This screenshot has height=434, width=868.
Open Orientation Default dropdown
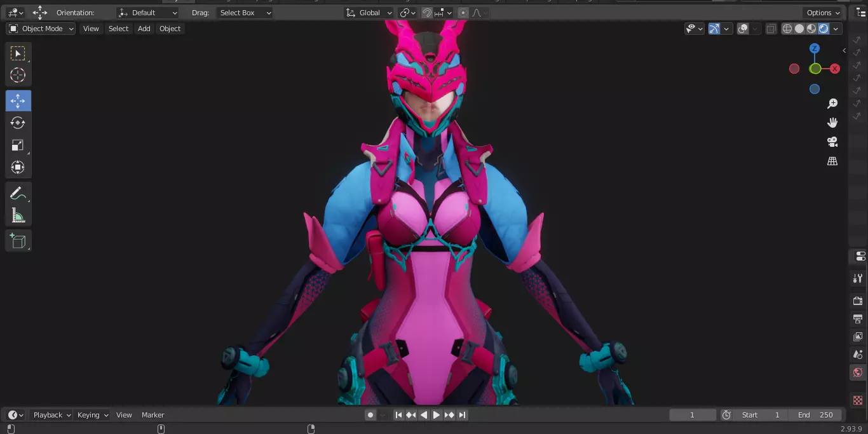147,13
